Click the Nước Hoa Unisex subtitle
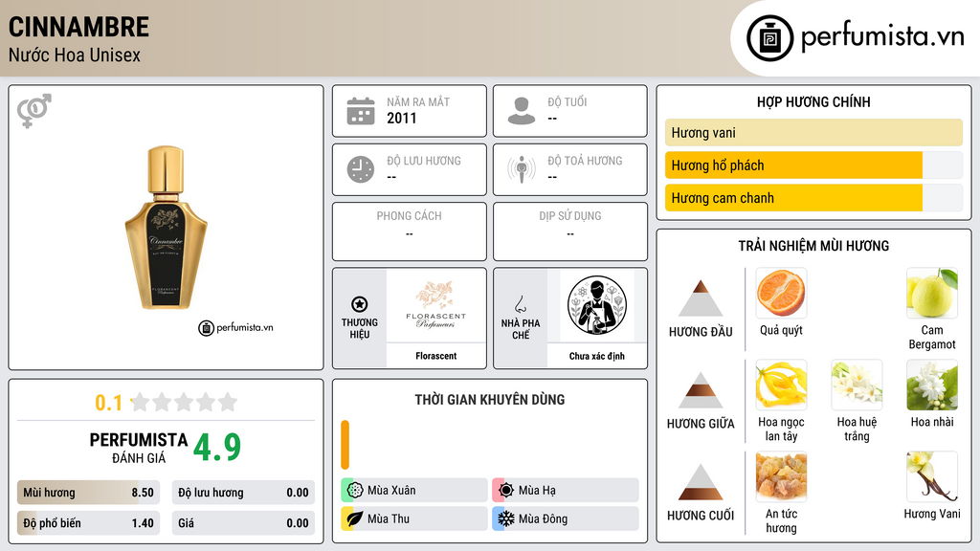This screenshot has width=980, height=551. [75, 55]
